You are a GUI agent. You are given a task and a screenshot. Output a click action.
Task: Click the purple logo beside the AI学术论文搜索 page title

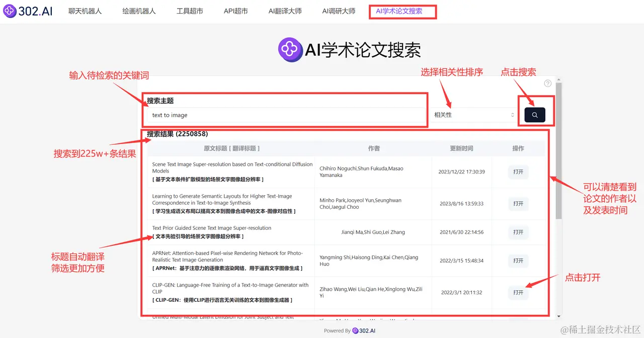(290, 50)
